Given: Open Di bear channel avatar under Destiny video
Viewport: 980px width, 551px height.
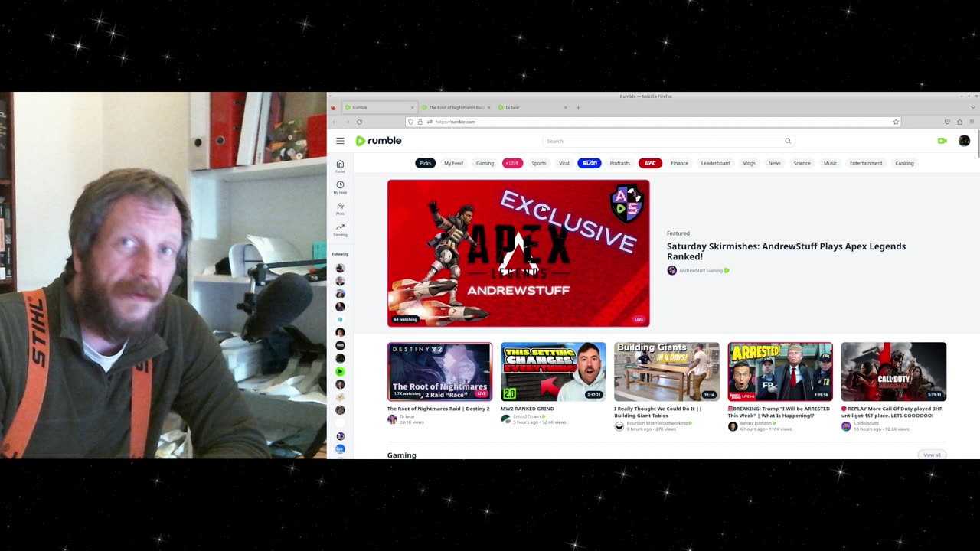Looking at the screenshot, I should coord(392,419).
